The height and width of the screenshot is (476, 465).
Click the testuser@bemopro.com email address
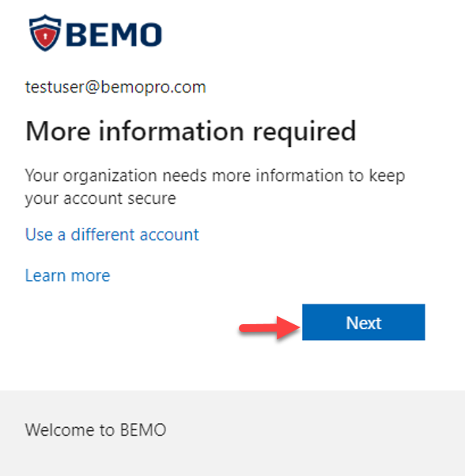[x=115, y=88]
